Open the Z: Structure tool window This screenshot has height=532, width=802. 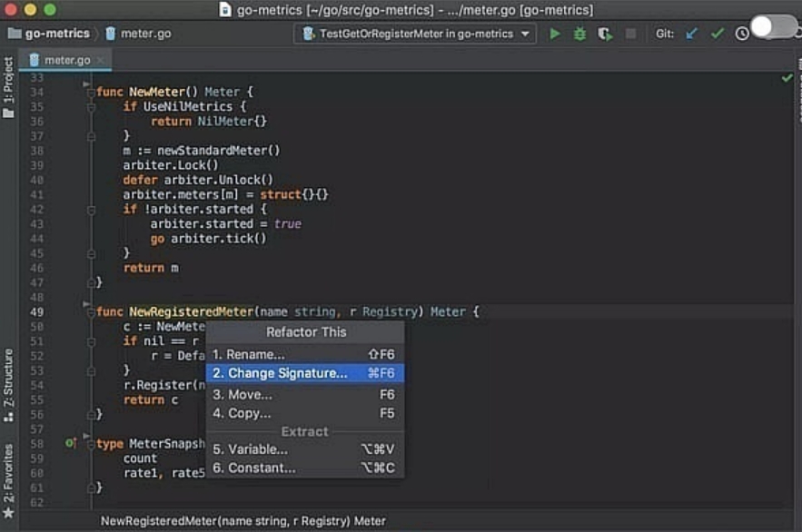9,385
